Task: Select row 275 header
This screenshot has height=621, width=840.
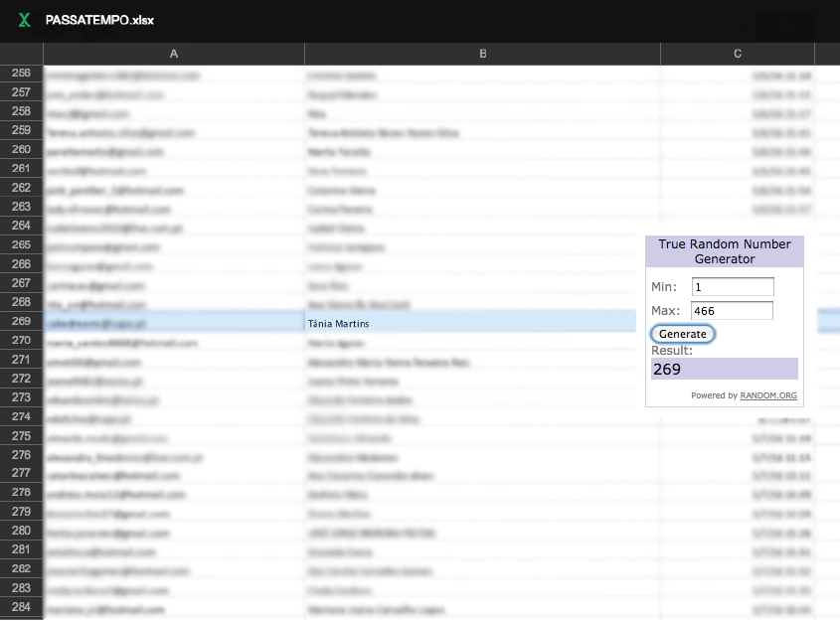Action: (21, 436)
